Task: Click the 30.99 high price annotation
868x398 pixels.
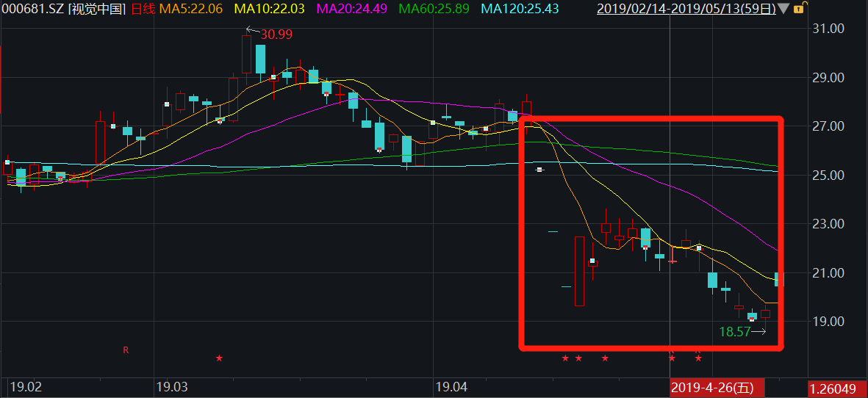Action: click(276, 35)
